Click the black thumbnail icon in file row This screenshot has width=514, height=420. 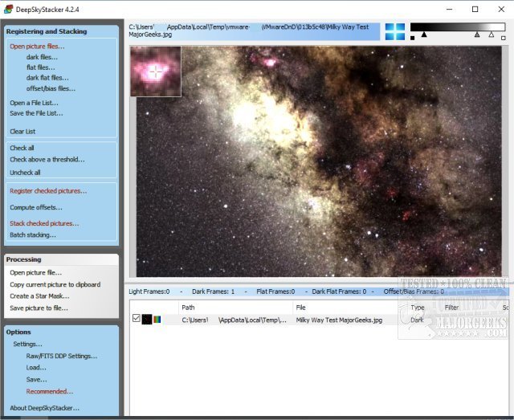[x=147, y=320]
